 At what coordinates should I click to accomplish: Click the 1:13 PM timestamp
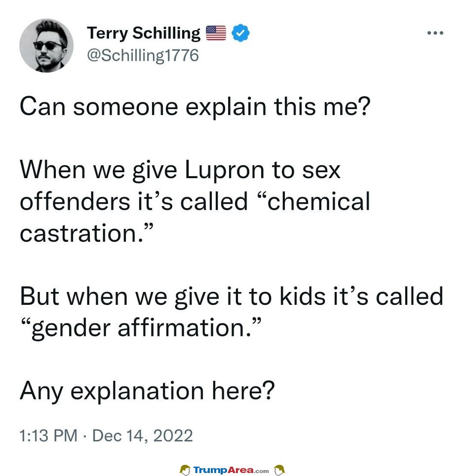pos(48,436)
